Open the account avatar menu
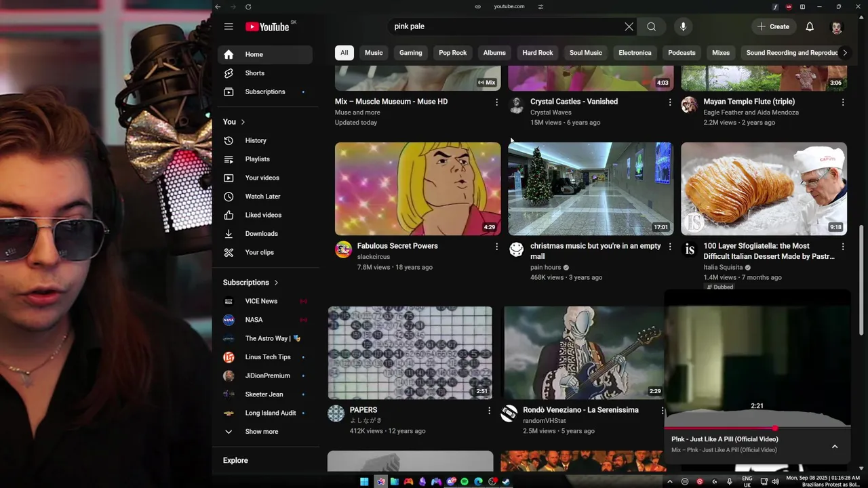This screenshot has width=868, height=488. (836, 26)
